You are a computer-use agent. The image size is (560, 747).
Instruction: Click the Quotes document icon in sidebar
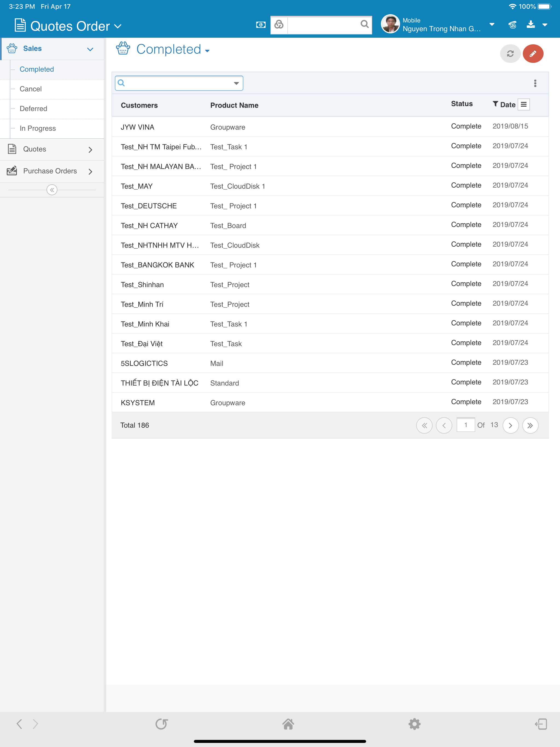(x=12, y=149)
